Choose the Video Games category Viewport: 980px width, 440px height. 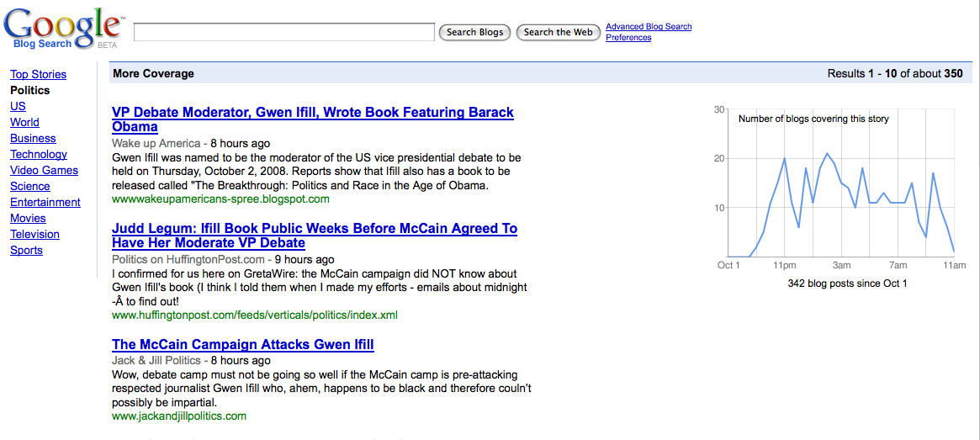click(x=44, y=170)
